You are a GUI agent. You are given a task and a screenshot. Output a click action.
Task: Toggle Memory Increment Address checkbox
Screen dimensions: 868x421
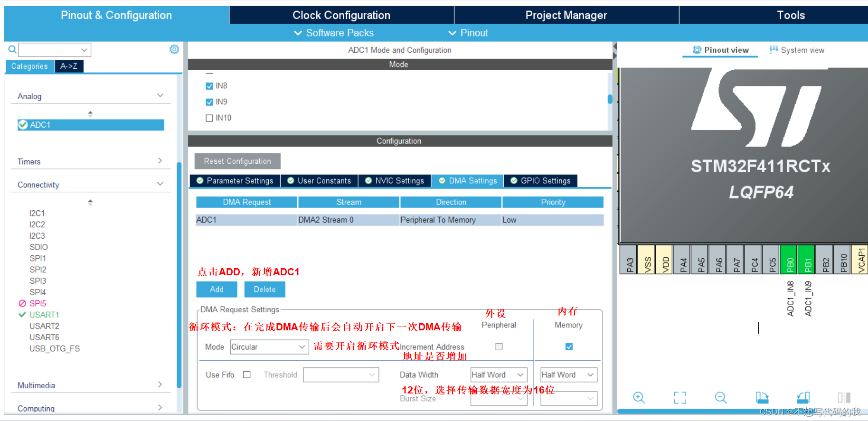click(569, 347)
